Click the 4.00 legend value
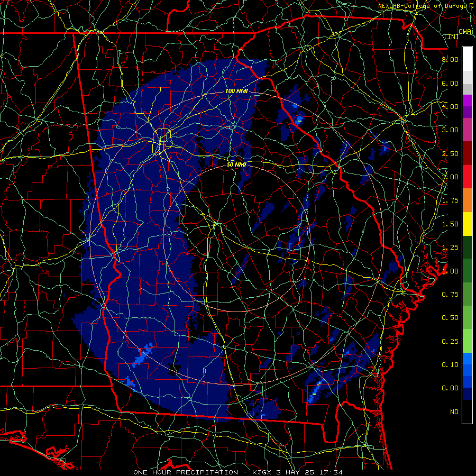The height and width of the screenshot is (476, 476). coord(450,106)
